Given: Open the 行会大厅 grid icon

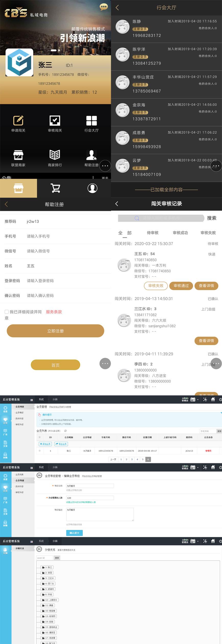Looking at the screenshot, I should 91,121.
